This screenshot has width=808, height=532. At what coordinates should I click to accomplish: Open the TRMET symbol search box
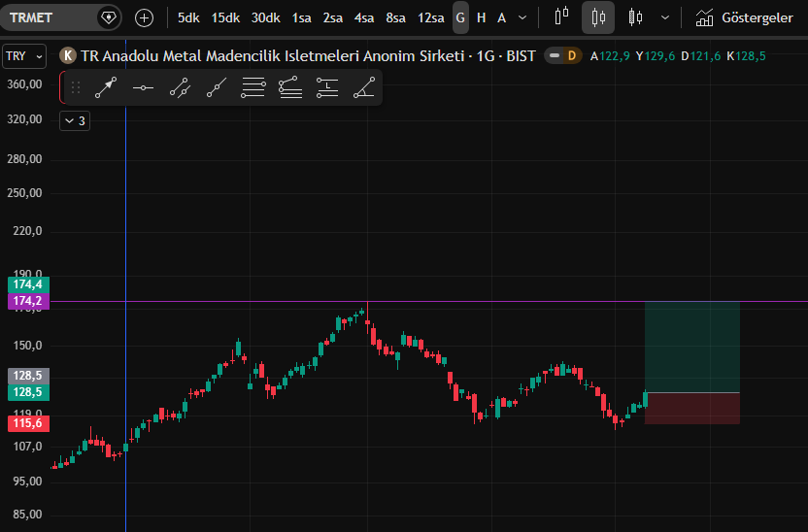click(60, 17)
